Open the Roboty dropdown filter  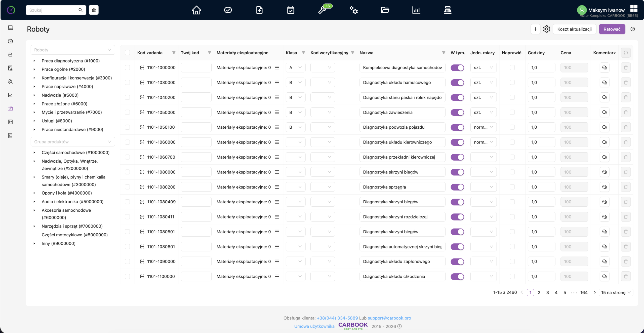(x=73, y=50)
